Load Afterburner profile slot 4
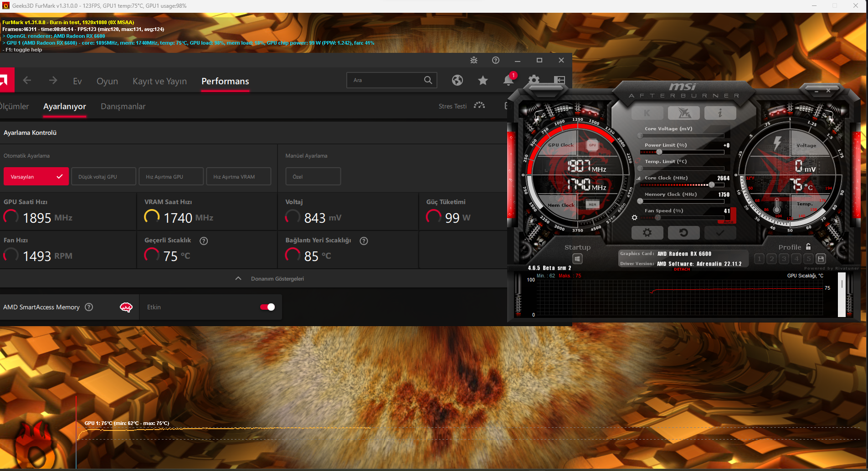This screenshot has height=471, width=868. point(796,259)
